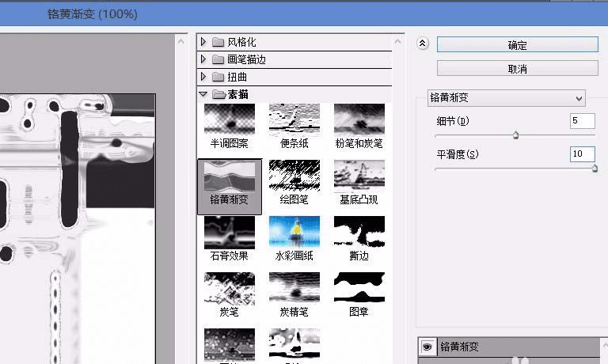Click the preview image area
This screenshot has width=608, height=364.
tap(78, 229)
